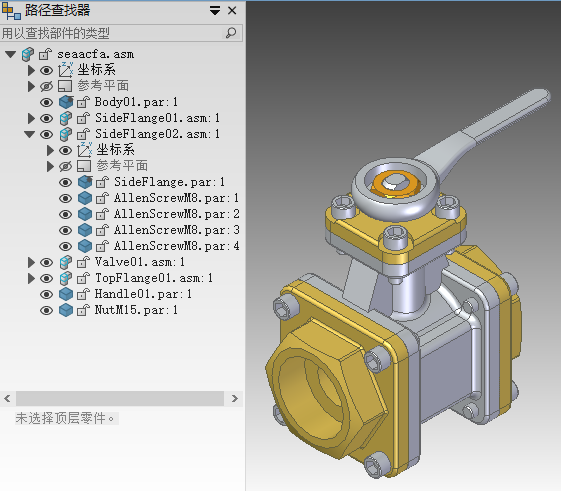Hide AllenScrewM8.par:3 using its eye icon

tap(65, 230)
